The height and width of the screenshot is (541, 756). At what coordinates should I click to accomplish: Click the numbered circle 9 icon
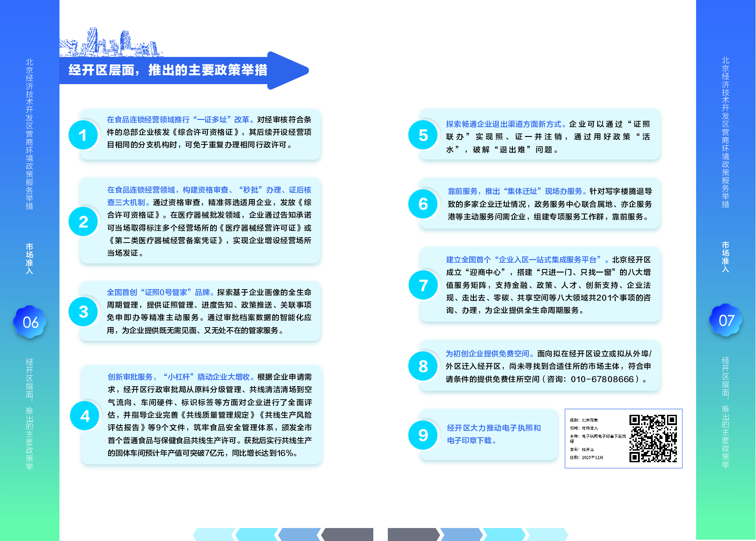(423, 435)
